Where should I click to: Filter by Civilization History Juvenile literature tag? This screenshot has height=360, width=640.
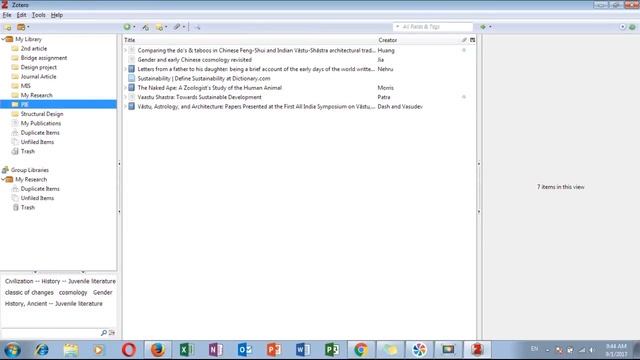click(60, 281)
